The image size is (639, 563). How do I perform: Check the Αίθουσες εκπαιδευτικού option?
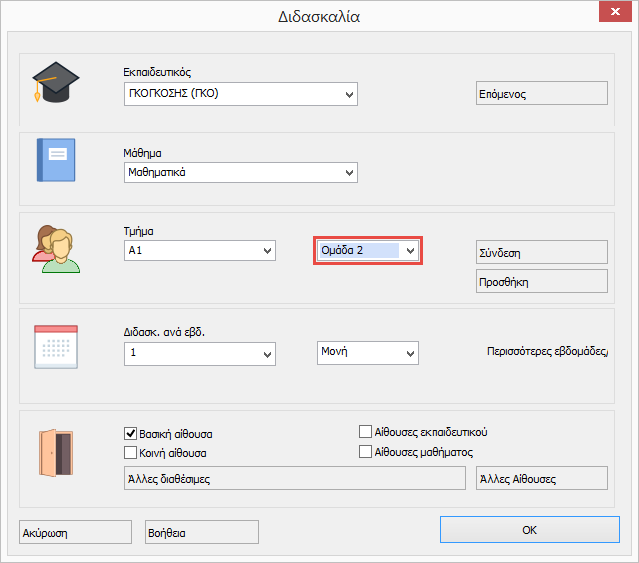366,432
